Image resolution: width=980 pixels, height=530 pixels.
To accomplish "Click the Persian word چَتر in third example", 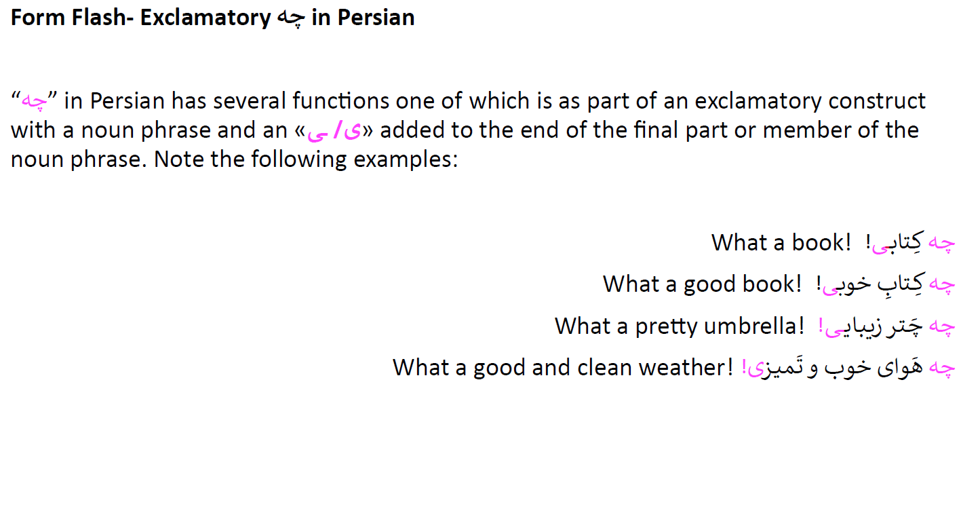I will (903, 326).
